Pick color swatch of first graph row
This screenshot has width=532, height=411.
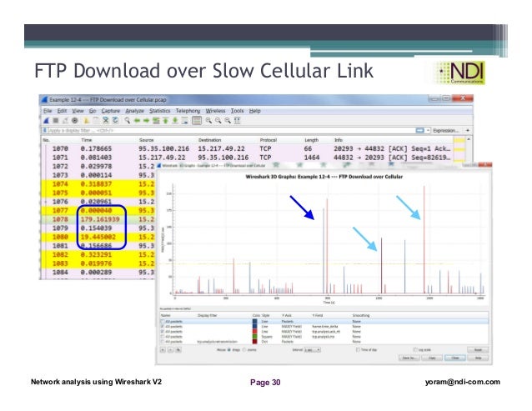coord(255,321)
